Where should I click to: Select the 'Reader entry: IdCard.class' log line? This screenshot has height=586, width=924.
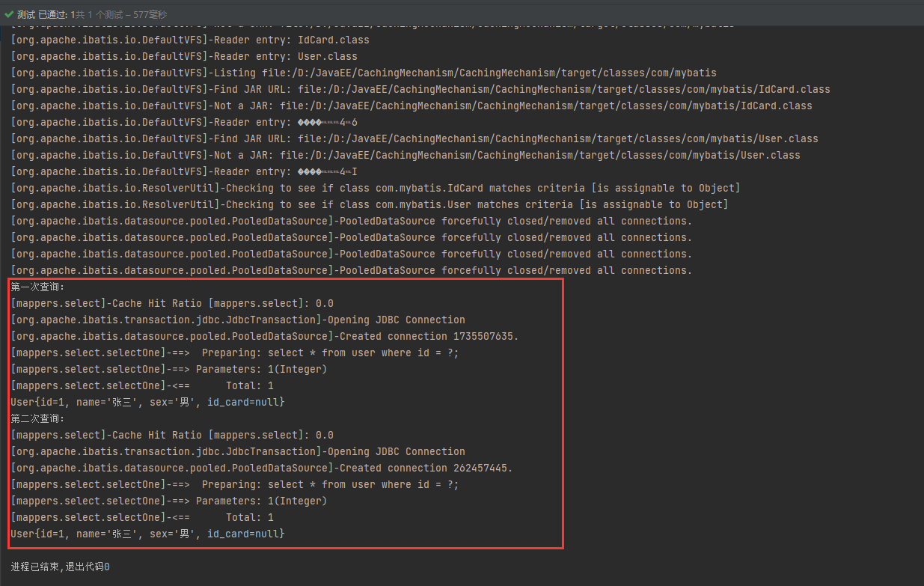tap(190, 40)
